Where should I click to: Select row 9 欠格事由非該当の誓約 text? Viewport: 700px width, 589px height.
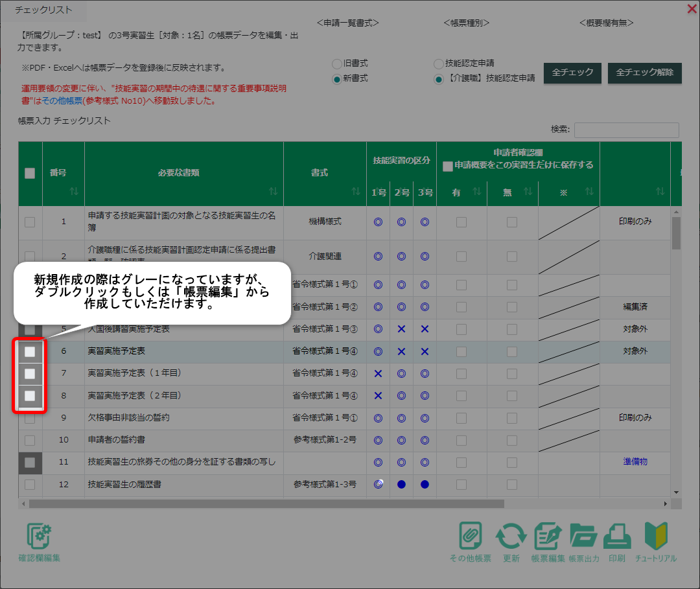(x=128, y=418)
